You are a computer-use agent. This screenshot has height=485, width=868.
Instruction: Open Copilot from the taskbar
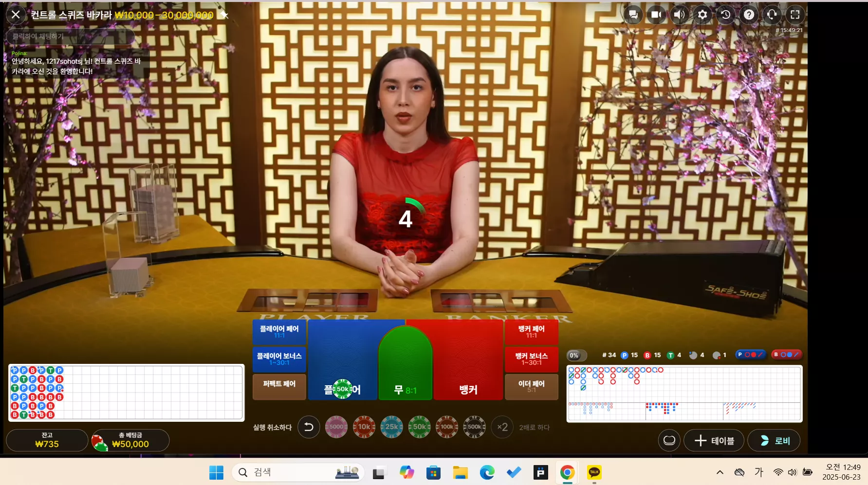(406, 472)
